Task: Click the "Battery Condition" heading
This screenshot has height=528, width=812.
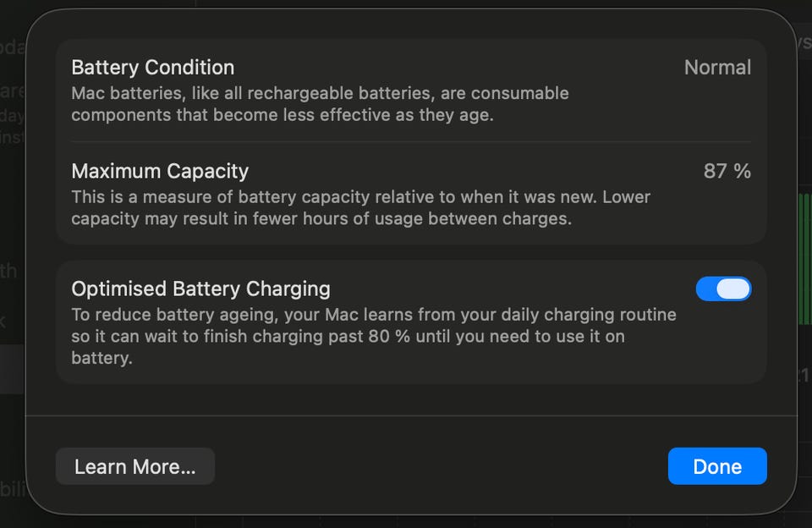Action: pyautogui.click(x=152, y=68)
